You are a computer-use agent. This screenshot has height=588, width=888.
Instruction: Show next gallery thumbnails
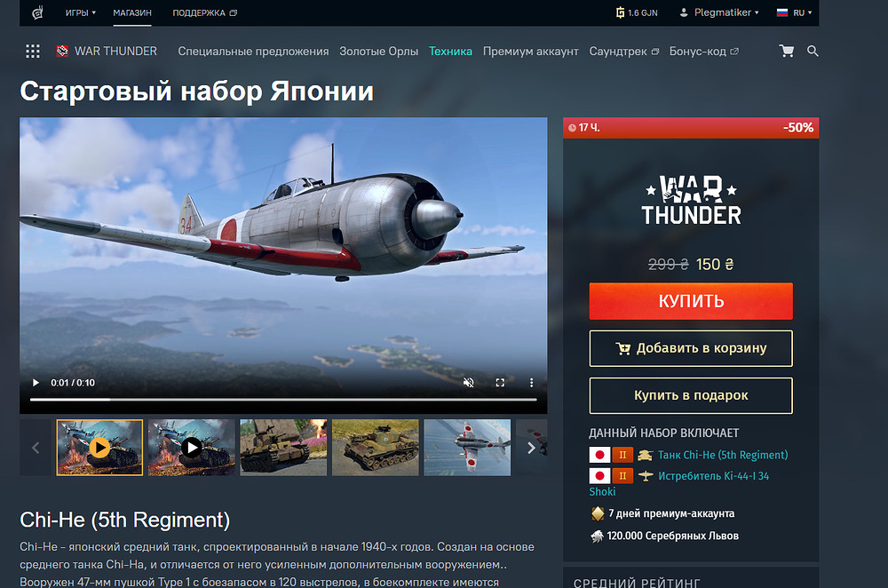531,448
